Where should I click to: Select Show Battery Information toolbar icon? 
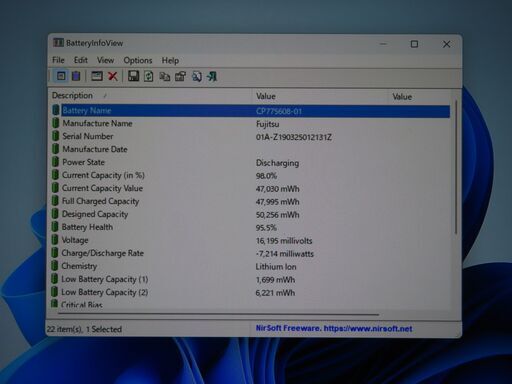tap(61, 76)
